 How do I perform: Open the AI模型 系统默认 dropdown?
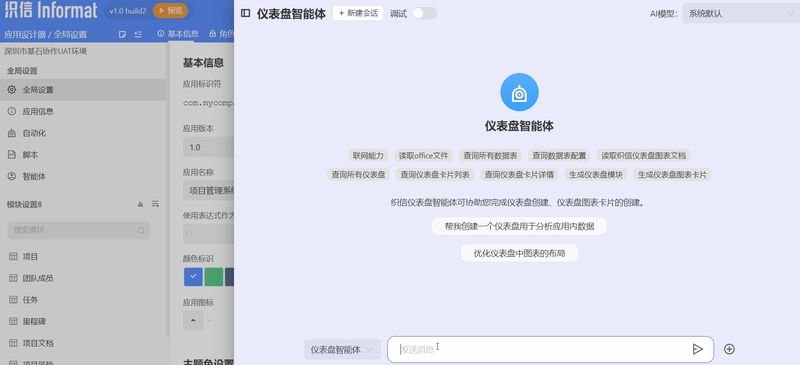pyautogui.click(x=741, y=14)
